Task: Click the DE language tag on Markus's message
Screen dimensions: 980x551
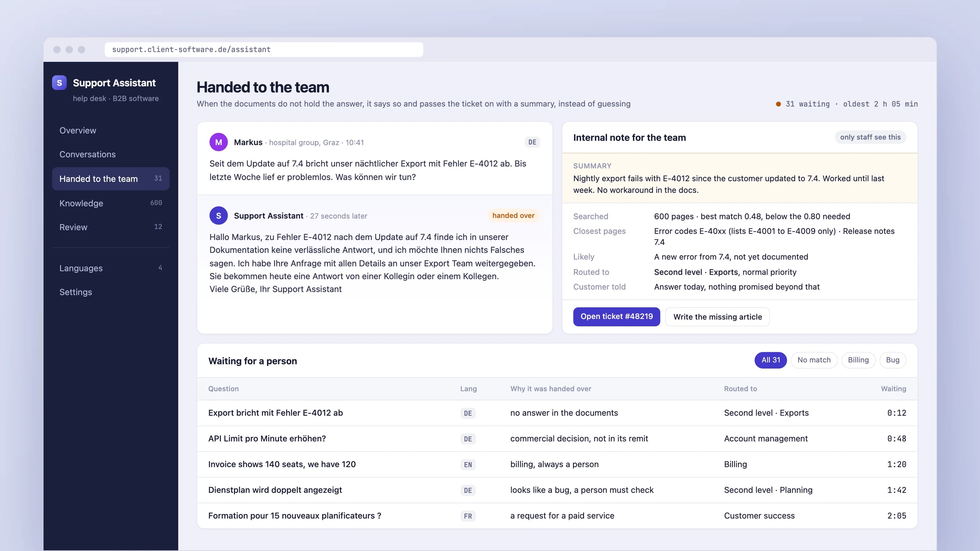Action: click(532, 142)
